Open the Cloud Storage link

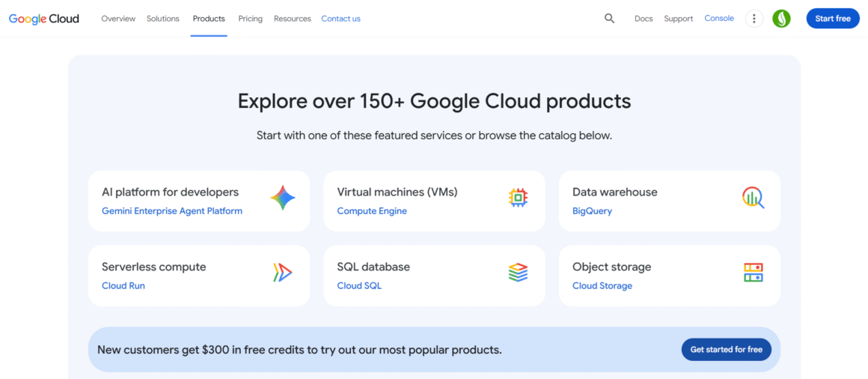[602, 286]
